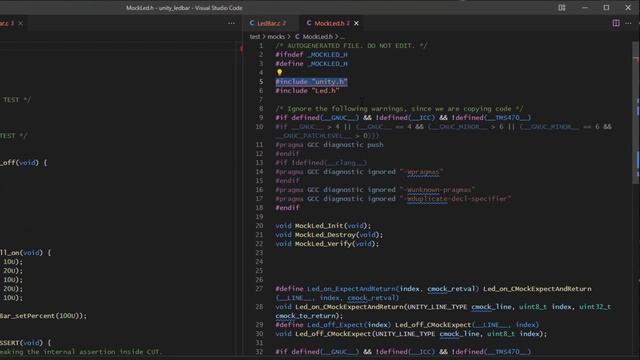Click 'void MockLed_Verify(void);' declaration
Image resolution: width=640 pixels, height=360 pixels.
point(327,244)
